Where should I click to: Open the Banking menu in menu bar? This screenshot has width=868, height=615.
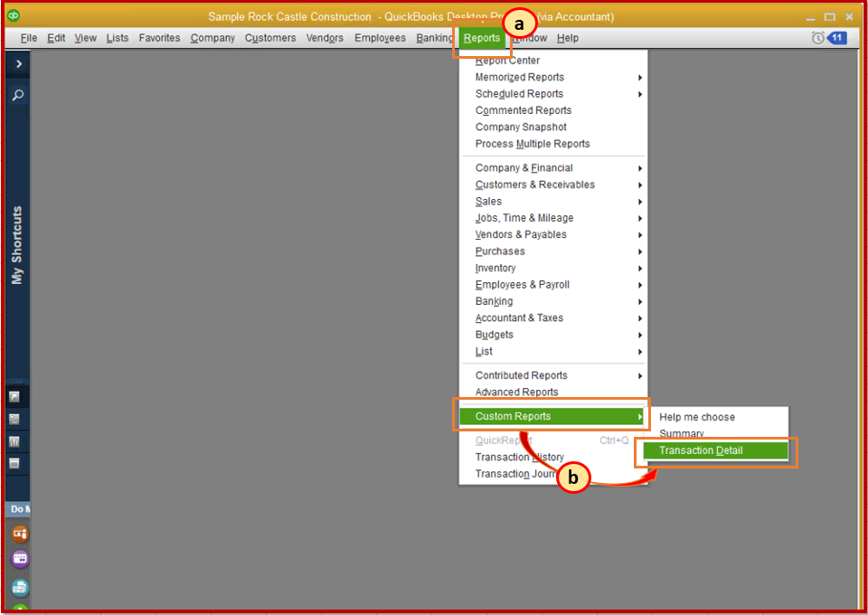tap(435, 38)
